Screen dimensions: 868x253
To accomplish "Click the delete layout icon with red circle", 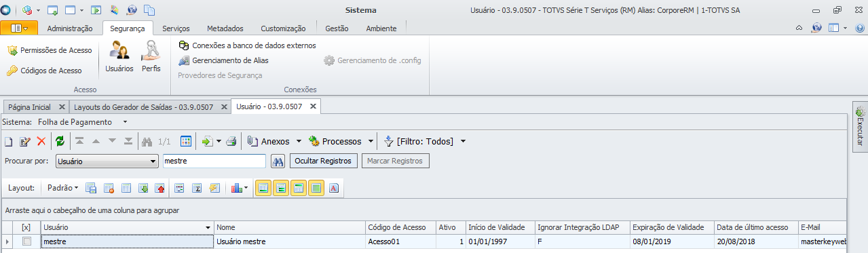I will (x=109, y=188).
